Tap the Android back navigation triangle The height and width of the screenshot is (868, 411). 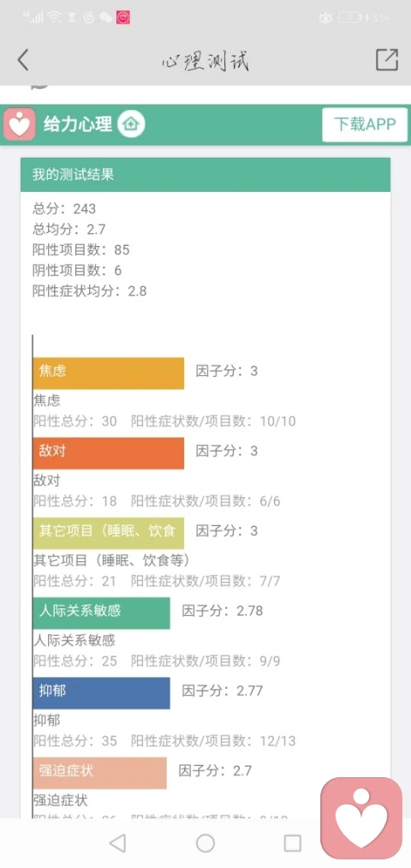pos(118,843)
